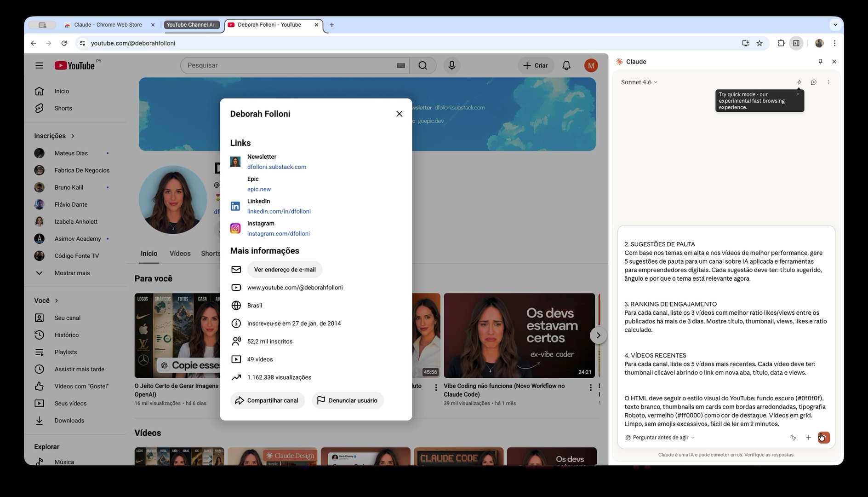Open instagram.com/dfolloni link
This screenshot has height=497, width=868.
point(278,234)
